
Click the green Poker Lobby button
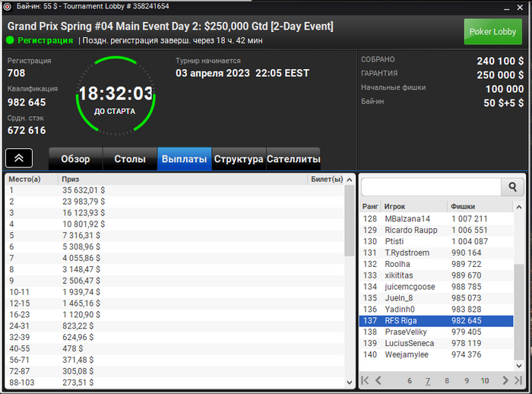click(x=492, y=32)
